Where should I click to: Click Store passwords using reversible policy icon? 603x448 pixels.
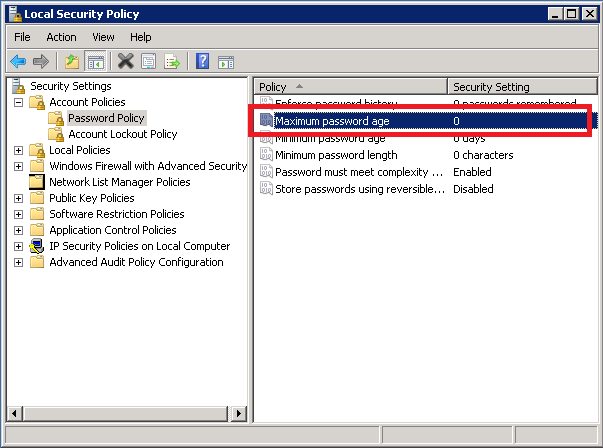click(266, 188)
